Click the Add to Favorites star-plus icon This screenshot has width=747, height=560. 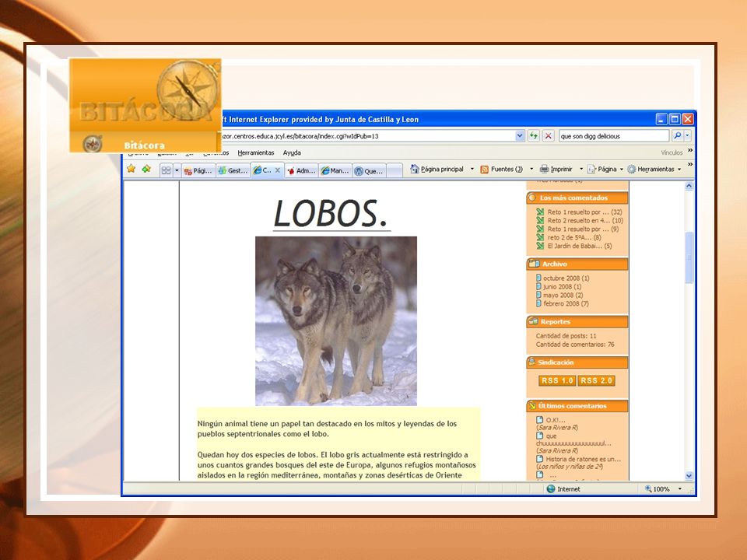tap(146, 169)
